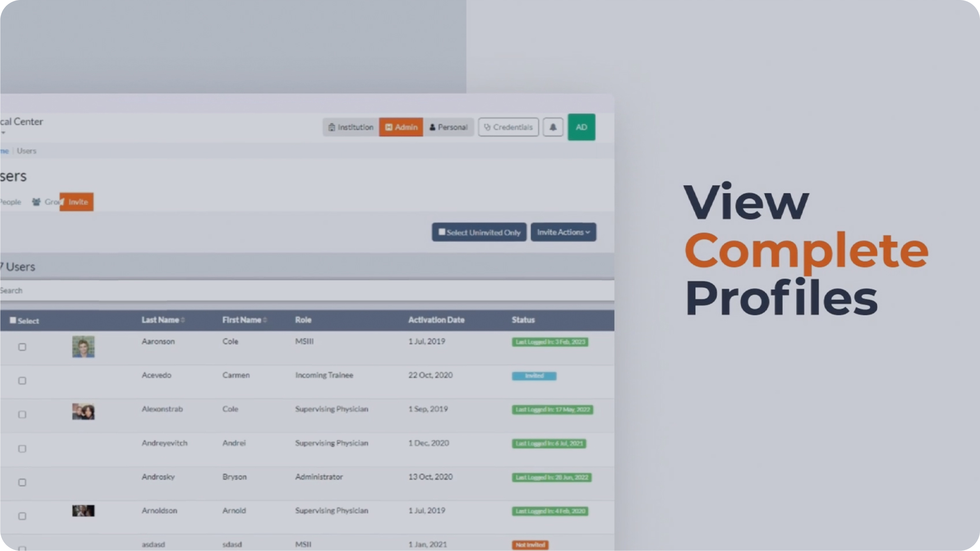Open the AD user avatar menu
Image resolution: width=980 pixels, height=551 pixels.
tap(581, 127)
